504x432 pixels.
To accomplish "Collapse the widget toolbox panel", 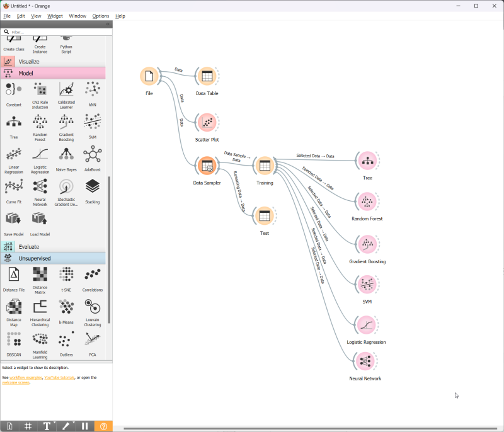I will click(108, 24).
